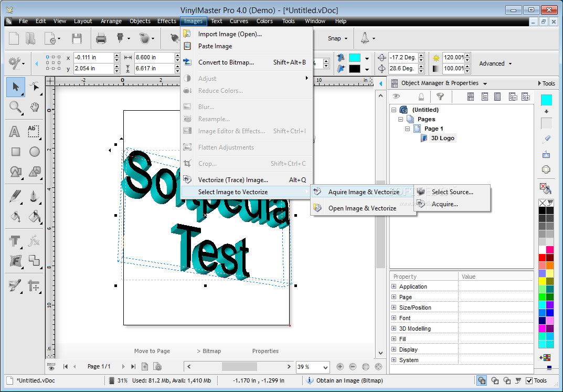Select the Ellipse shape tool

[35, 152]
